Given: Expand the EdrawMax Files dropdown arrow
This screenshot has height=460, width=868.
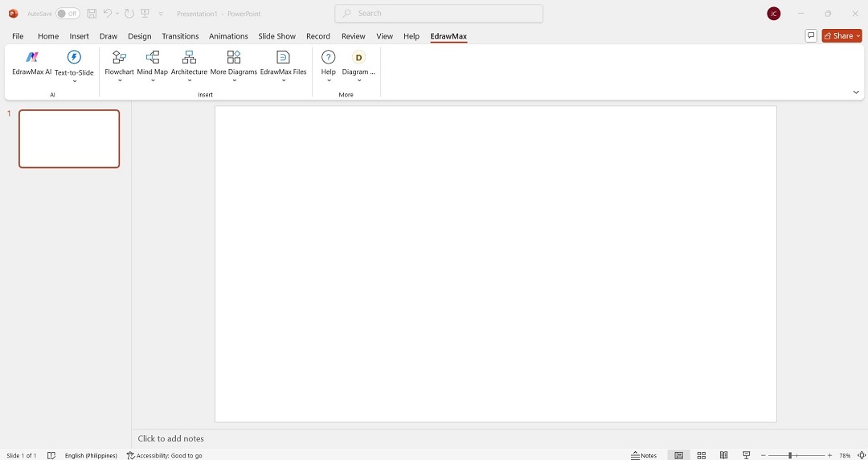Looking at the screenshot, I should 284,81.
